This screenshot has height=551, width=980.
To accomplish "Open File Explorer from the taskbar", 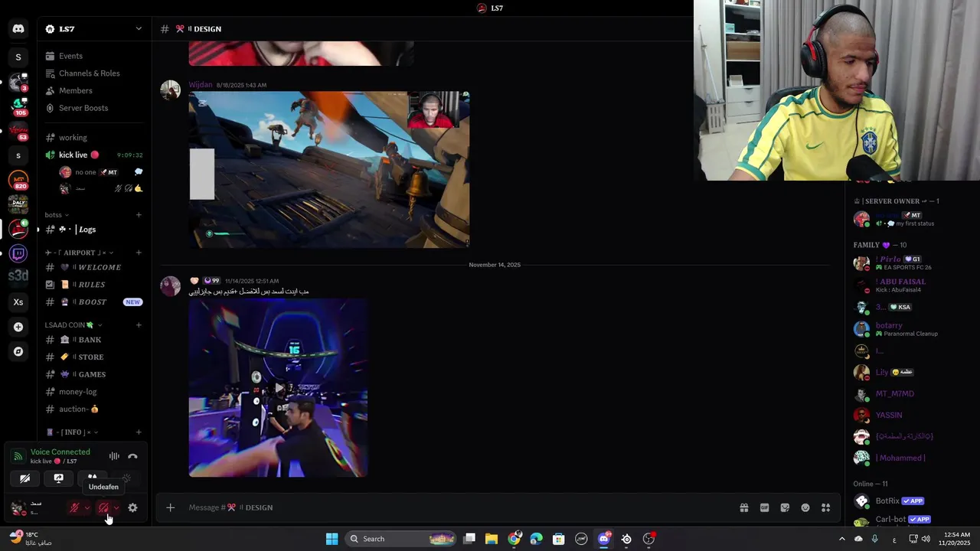I will point(492,539).
